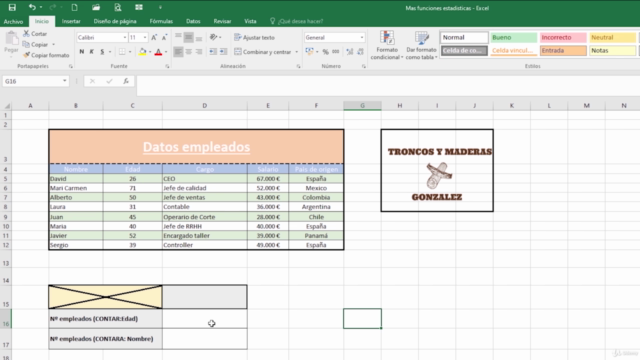
Task: Apply the Bueno cell style
Action: 513,38
